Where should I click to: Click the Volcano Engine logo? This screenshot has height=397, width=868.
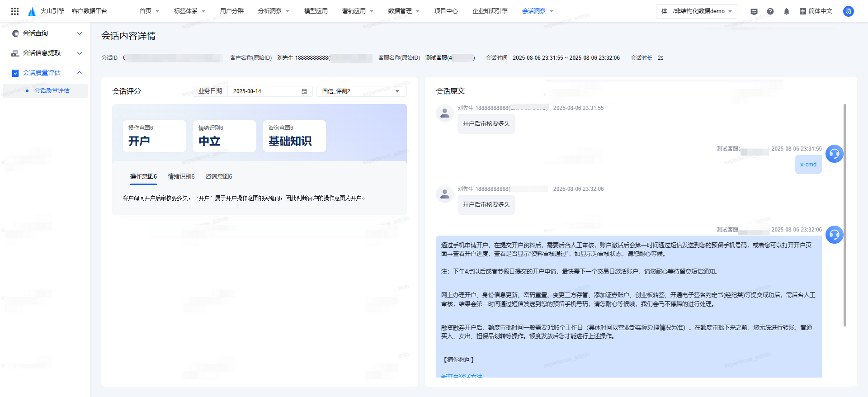point(32,11)
